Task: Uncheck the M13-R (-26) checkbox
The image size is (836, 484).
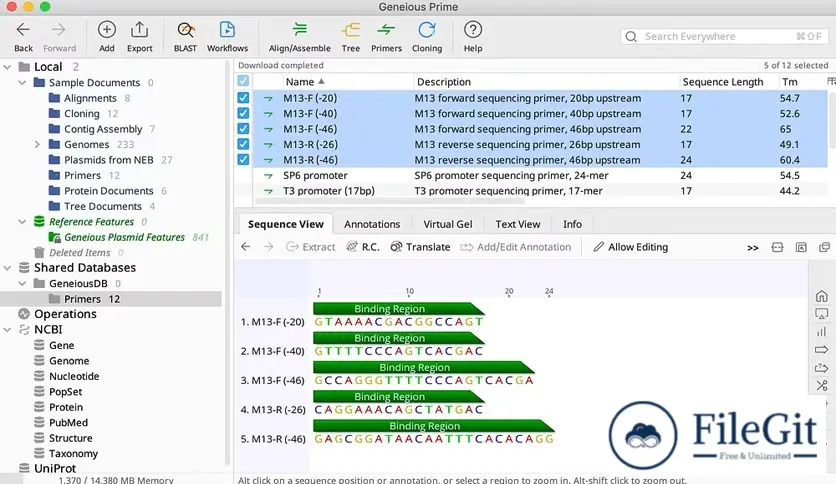Action: pyautogui.click(x=243, y=144)
